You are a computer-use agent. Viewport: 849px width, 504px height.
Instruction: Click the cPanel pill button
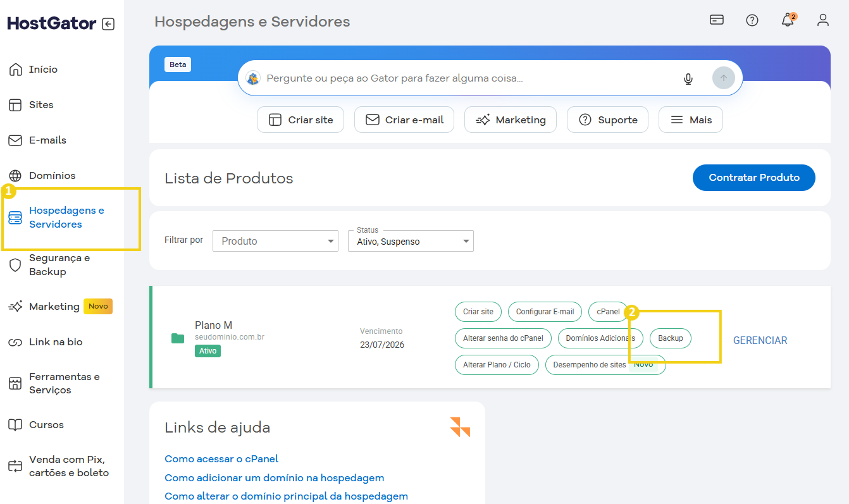click(x=609, y=312)
